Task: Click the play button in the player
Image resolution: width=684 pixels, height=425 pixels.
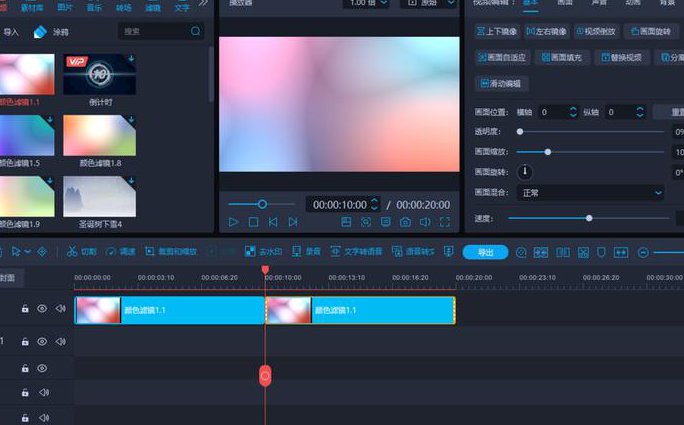Action: click(x=233, y=222)
